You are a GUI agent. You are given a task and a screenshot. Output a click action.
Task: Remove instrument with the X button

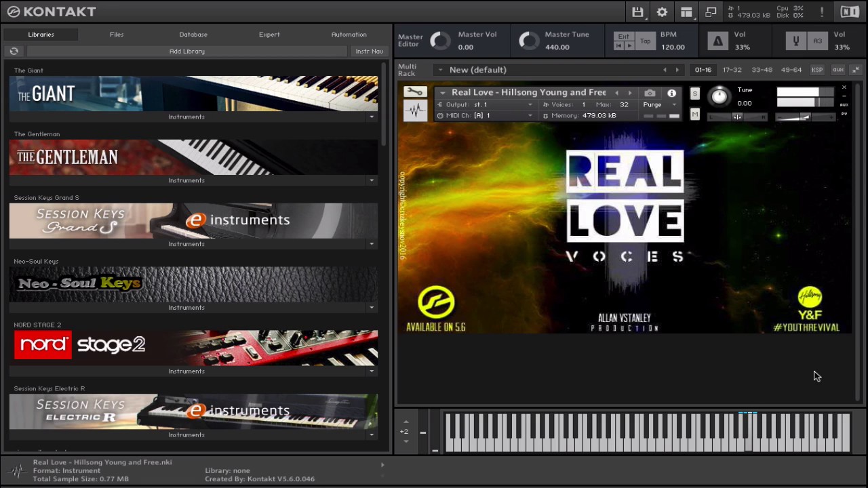pos(844,87)
